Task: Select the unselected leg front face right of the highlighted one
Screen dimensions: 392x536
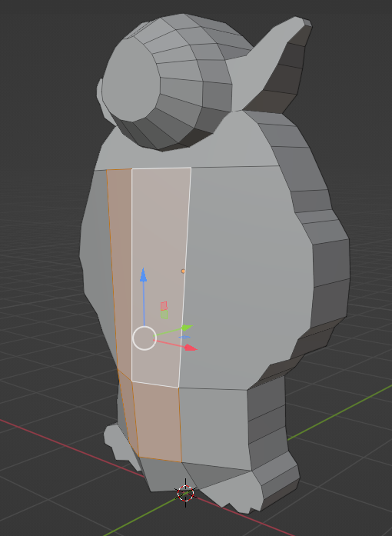Action: [215, 429]
